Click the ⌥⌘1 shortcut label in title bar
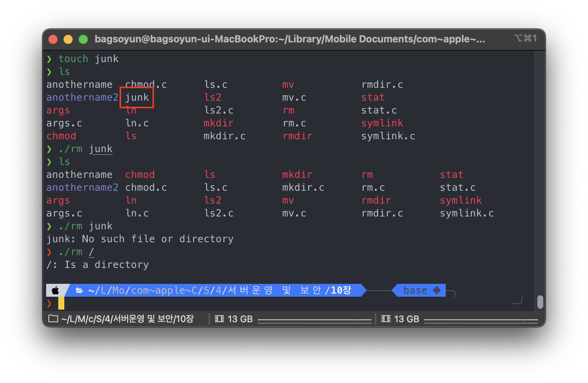 526,38
